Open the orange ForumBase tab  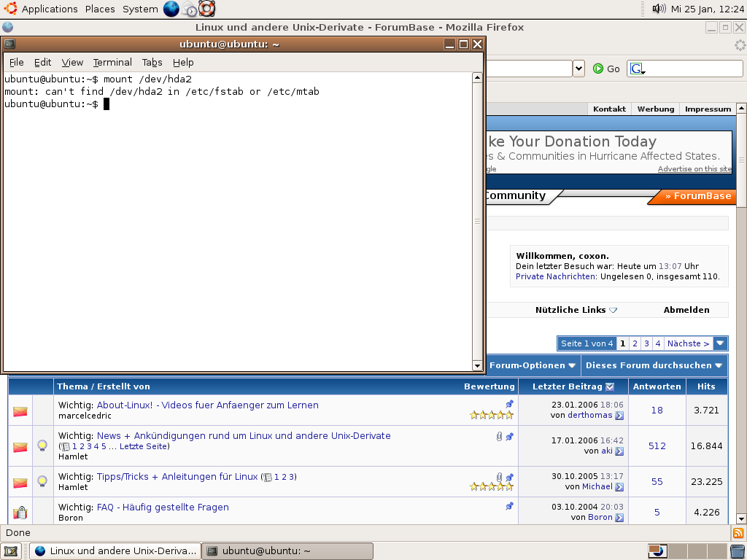coord(697,196)
